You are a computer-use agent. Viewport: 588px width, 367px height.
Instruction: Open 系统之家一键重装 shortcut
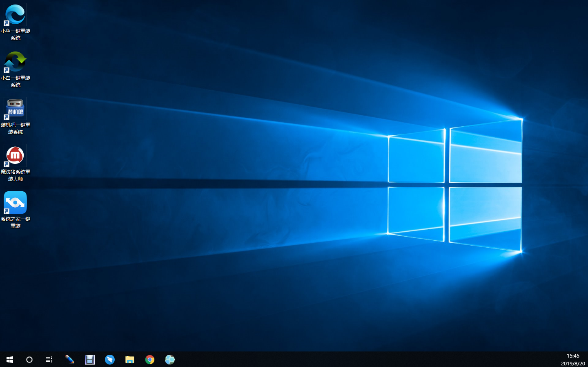(15, 203)
